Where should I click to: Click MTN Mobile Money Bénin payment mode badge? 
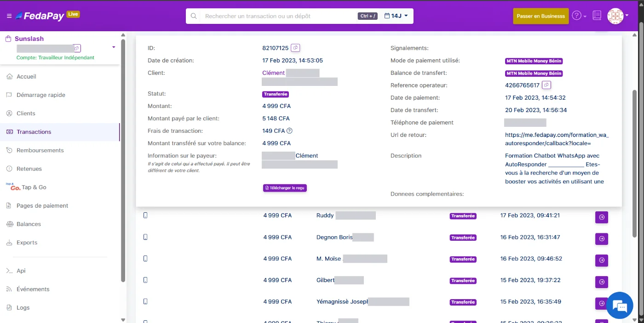click(x=534, y=61)
